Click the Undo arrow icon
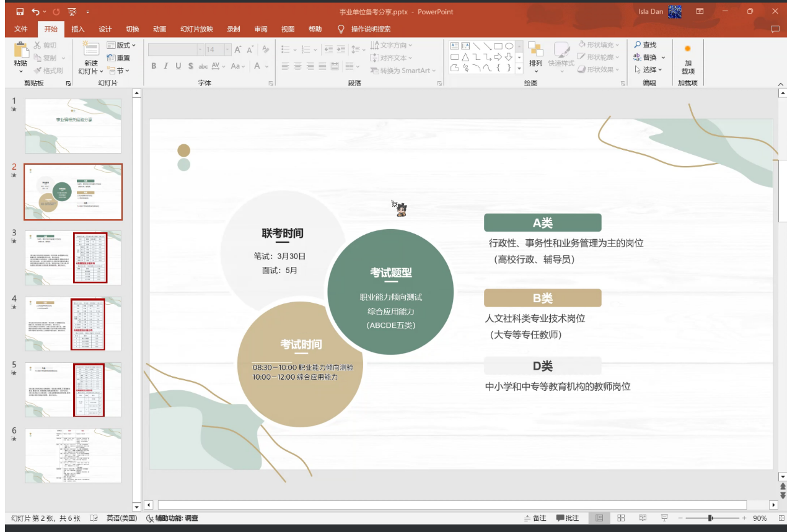Image resolution: width=787 pixels, height=532 pixels. (x=35, y=12)
